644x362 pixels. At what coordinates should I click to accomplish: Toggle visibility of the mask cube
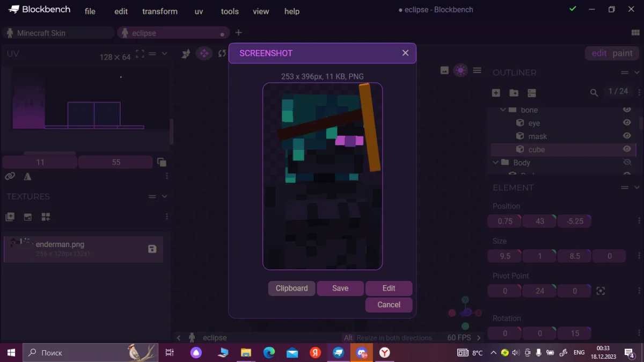(627, 136)
